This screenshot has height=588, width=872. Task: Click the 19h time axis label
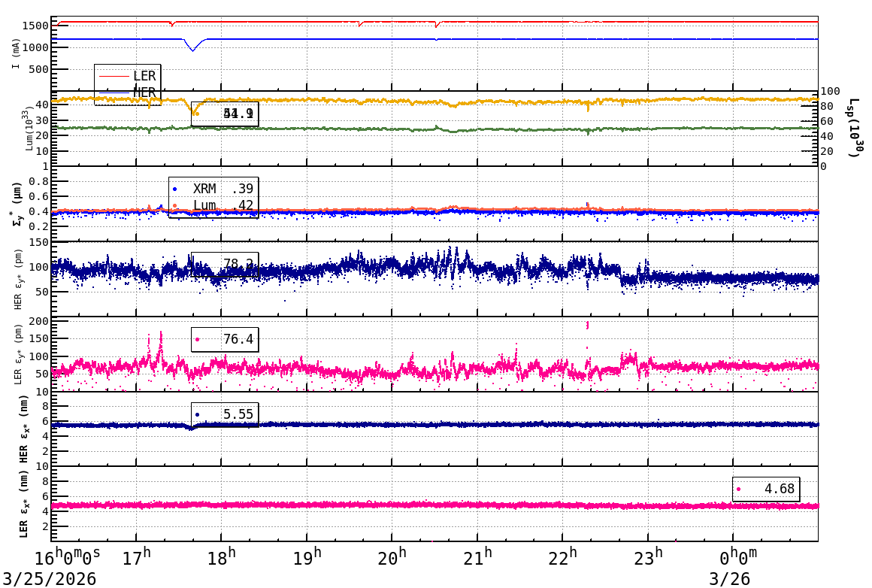(x=307, y=557)
